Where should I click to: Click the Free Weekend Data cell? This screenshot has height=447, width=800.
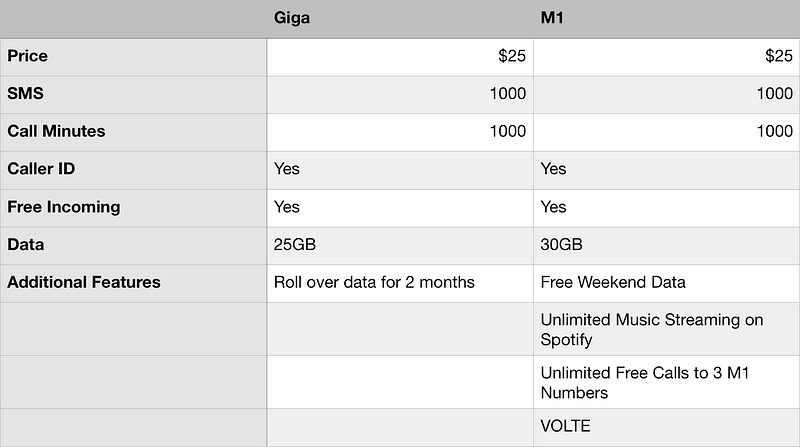pyautogui.click(x=666, y=283)
